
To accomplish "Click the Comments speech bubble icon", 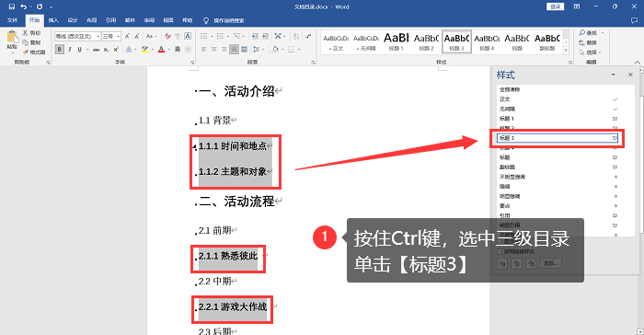I will [x=634, y=19].
